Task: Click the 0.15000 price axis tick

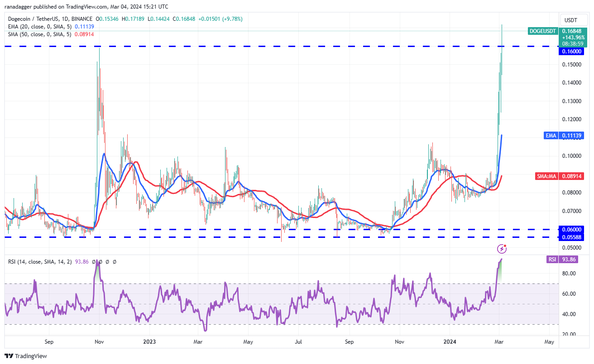Action: pos(572,65)
